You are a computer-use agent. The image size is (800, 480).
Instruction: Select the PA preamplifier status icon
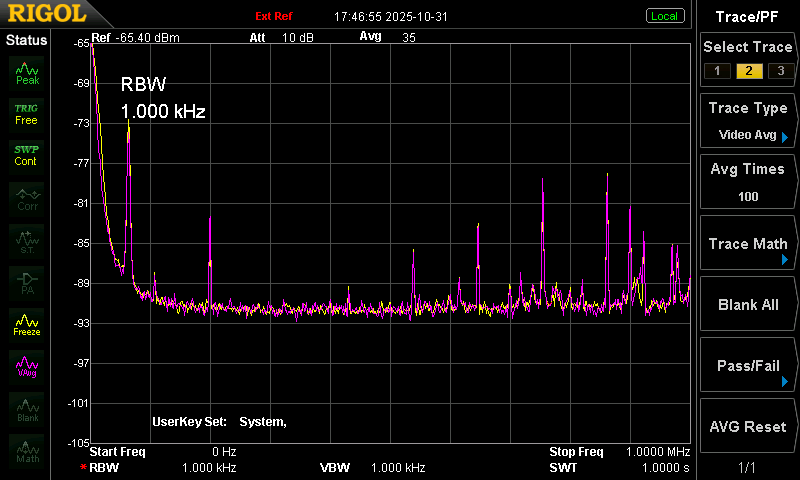click(27, 283)
